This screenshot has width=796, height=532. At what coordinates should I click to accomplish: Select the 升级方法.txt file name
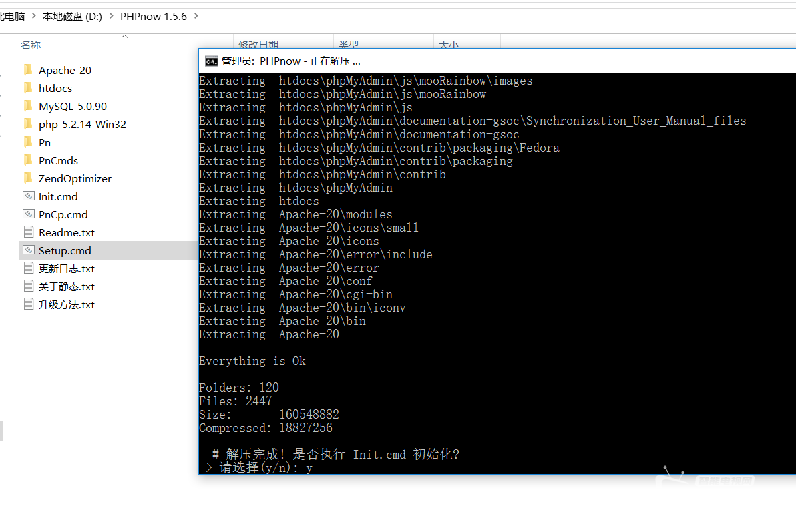[x=67, y=304]
